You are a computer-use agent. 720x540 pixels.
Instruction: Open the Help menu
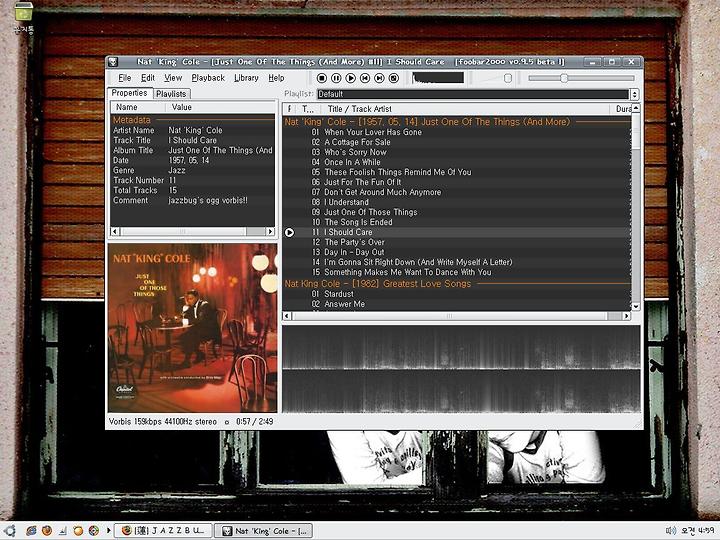pos(276,78)
